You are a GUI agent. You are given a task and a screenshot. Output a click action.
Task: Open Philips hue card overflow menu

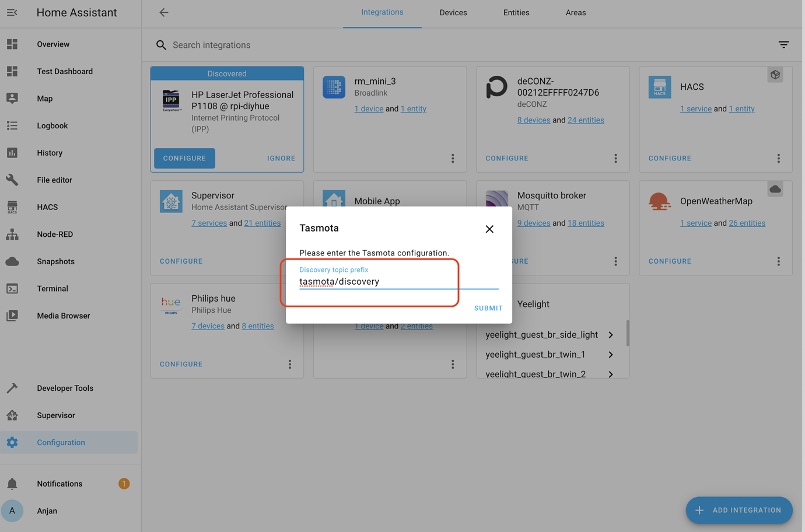point(290,364)
